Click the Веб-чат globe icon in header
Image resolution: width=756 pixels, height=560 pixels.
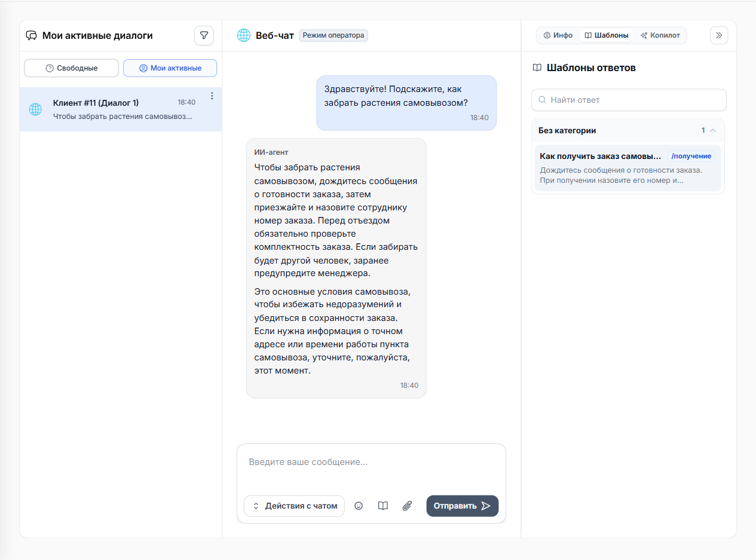click(244, 35)
